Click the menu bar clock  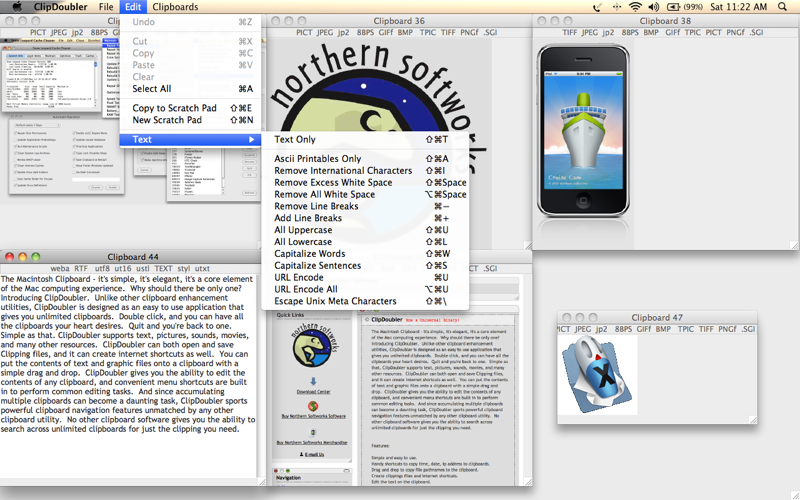tap(738, 7)
